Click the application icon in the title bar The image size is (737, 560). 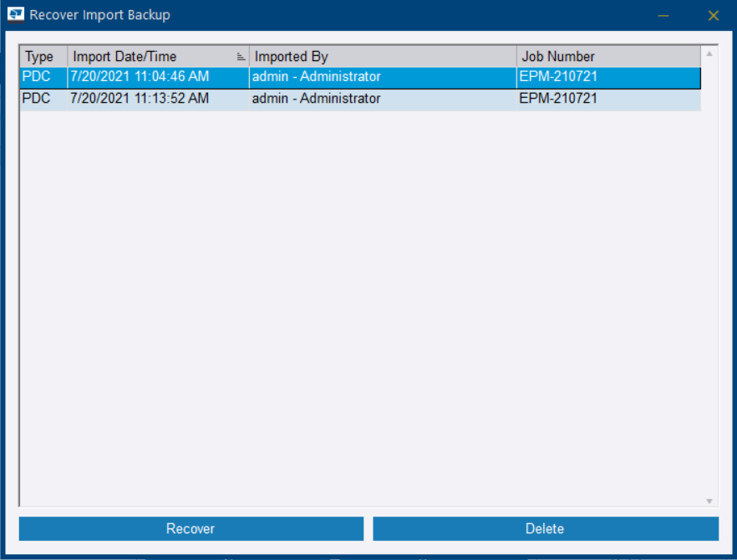pyautogui.click(x=16, y=14)
